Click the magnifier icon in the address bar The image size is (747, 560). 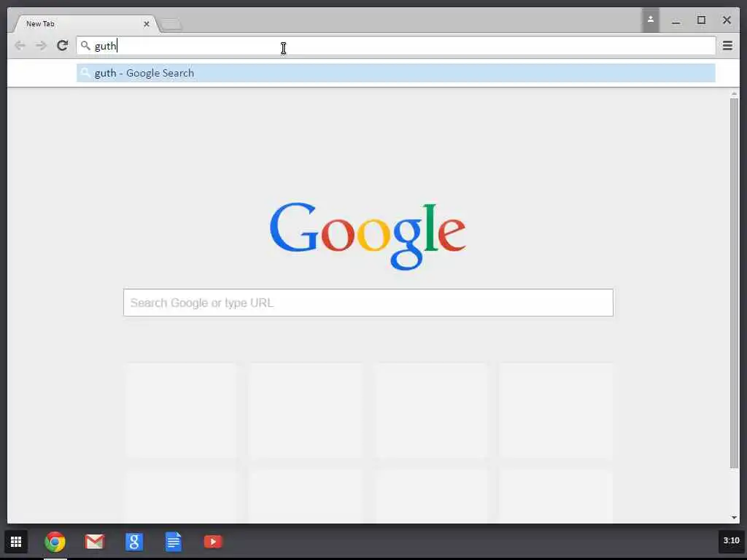pos(85,46)
